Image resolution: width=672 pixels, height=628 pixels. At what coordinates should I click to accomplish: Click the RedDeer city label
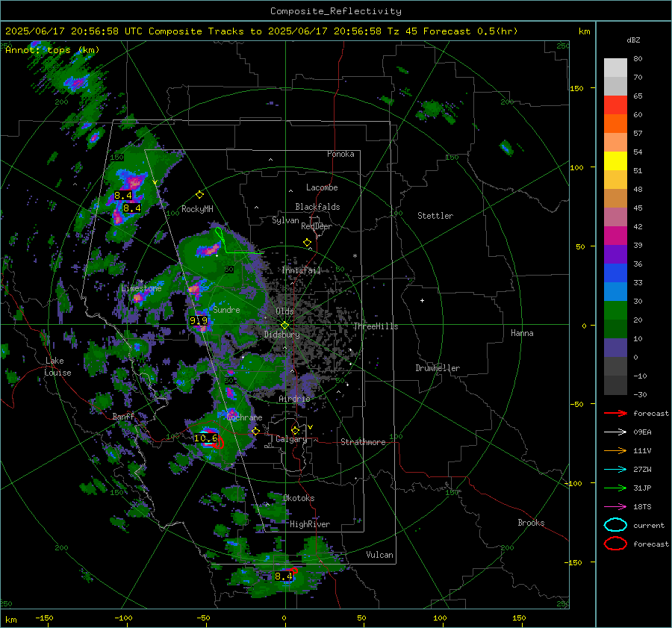[317, 226]
